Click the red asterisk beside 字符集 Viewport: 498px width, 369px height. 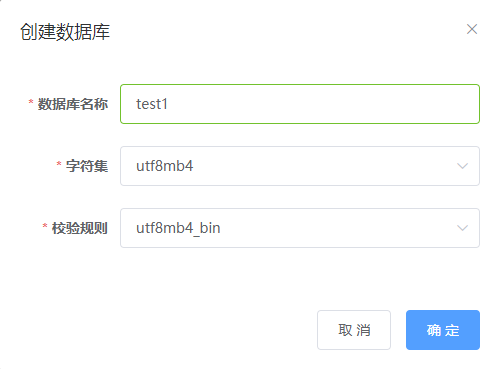pyautogui.click(x=59, y=164)
